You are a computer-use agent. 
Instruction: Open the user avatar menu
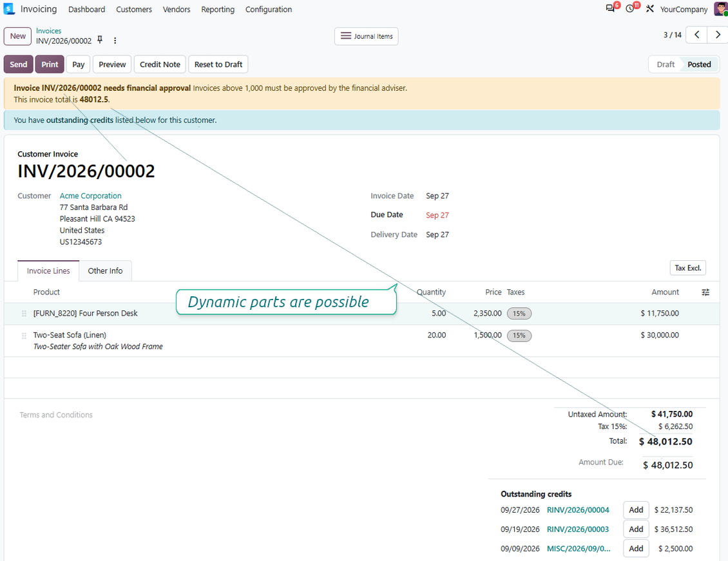(720, 9)
